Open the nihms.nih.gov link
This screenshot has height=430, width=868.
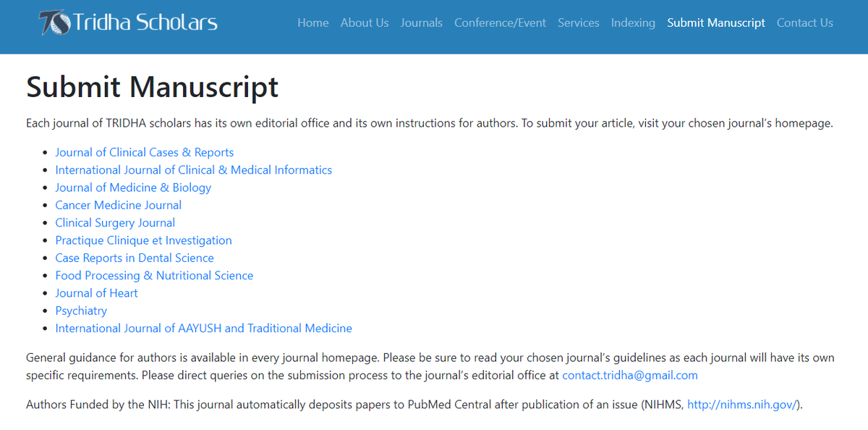741,405
